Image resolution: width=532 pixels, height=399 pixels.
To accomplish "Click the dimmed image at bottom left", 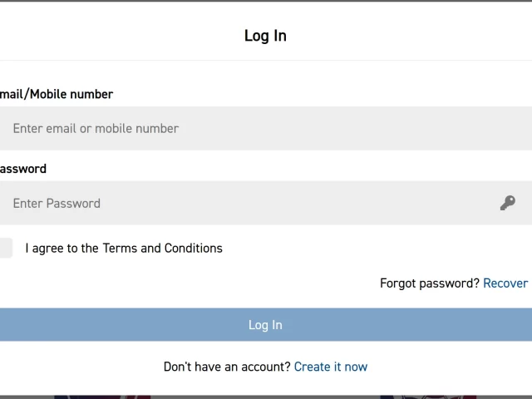I will (x=100, y=397).
